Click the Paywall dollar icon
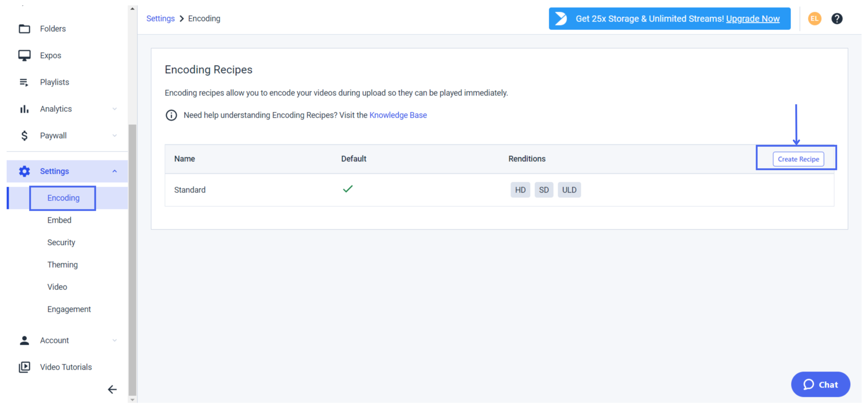This screenshot has height=408, width=868. 25,136
